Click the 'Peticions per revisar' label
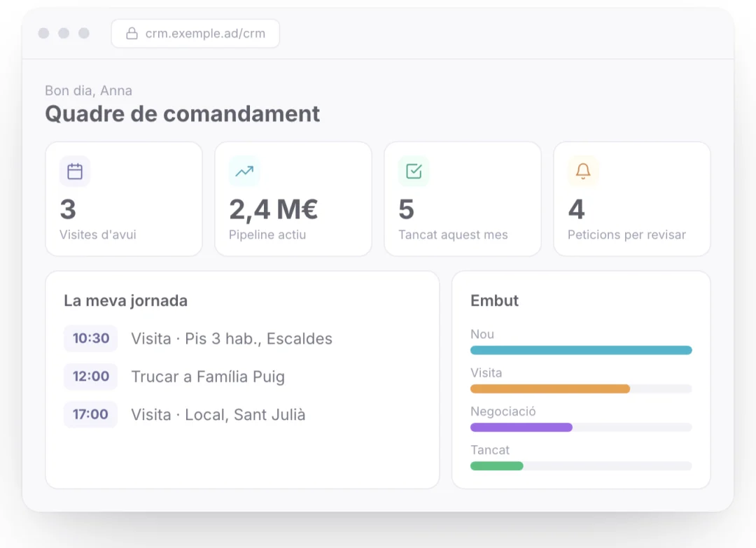The height and width of the screenshot is (548, 756). coord(626,234)
